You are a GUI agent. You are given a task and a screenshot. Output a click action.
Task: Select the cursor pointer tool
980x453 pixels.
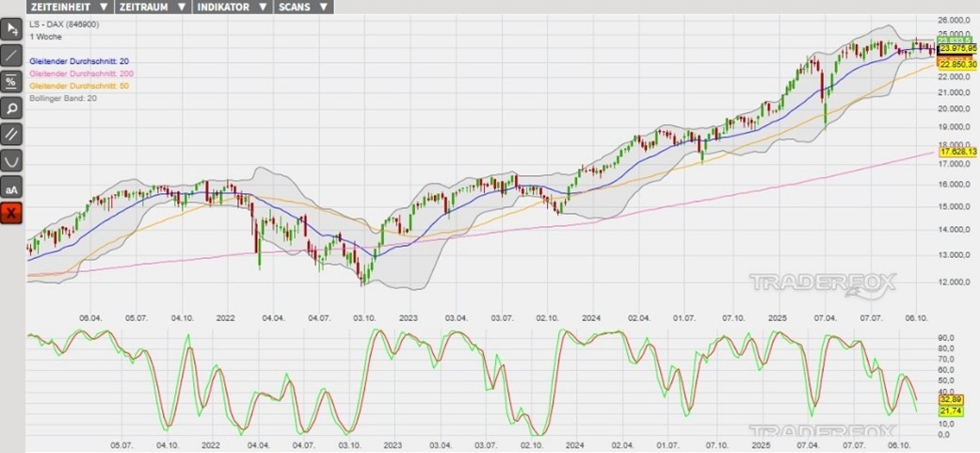point(11,28)
